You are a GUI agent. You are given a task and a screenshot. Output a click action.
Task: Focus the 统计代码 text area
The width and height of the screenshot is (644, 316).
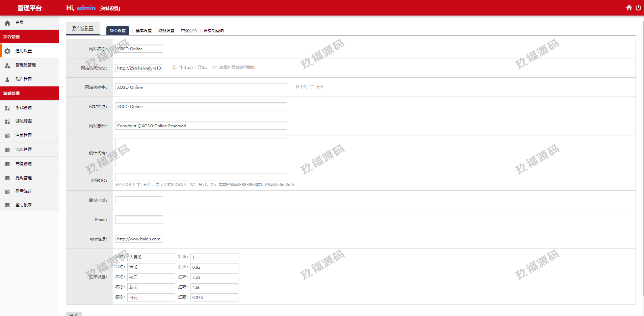[x=201, y=153]
